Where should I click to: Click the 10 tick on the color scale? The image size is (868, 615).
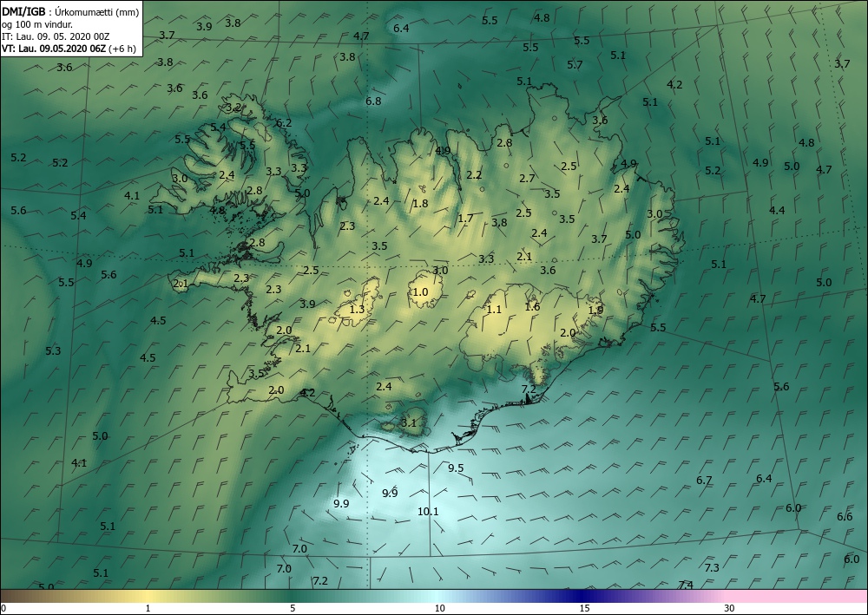point(439,608)
